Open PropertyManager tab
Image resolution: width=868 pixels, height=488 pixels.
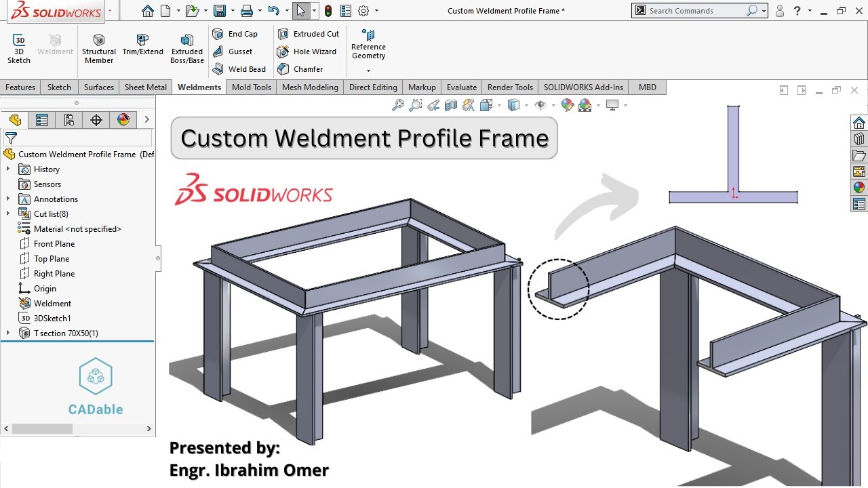pos(42,120)
